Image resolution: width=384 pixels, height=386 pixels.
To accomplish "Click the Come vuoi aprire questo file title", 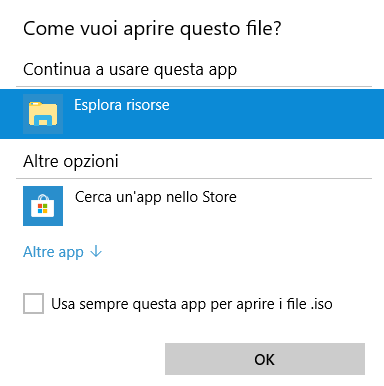I will 152,29.
